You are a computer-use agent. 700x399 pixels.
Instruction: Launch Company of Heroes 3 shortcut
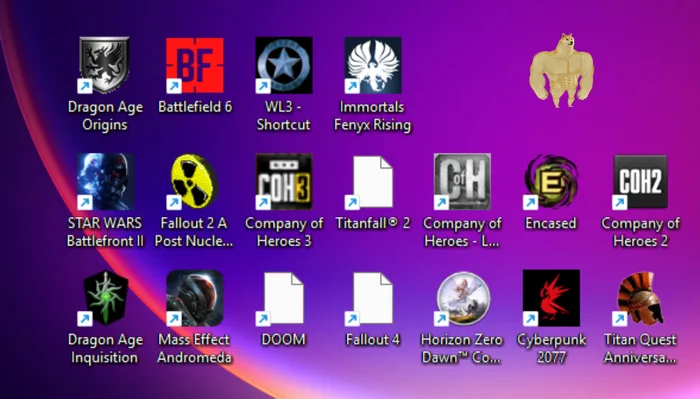coord(283,182)
